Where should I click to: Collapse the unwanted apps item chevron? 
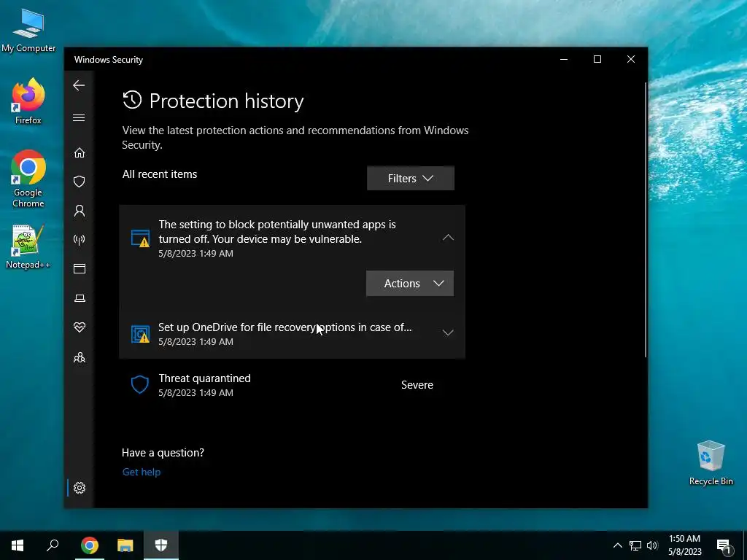pos(448,237)
